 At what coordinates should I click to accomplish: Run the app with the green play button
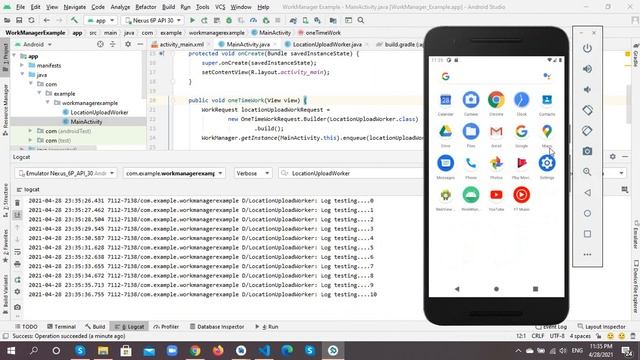pyautogui.click(x=192, y=20)
